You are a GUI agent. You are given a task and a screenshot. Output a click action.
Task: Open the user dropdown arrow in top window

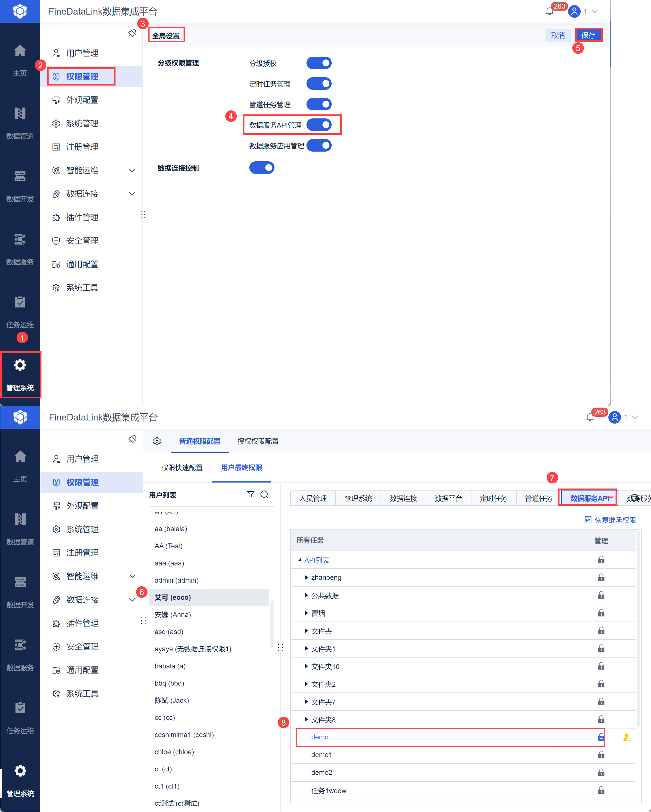[595, 11]
